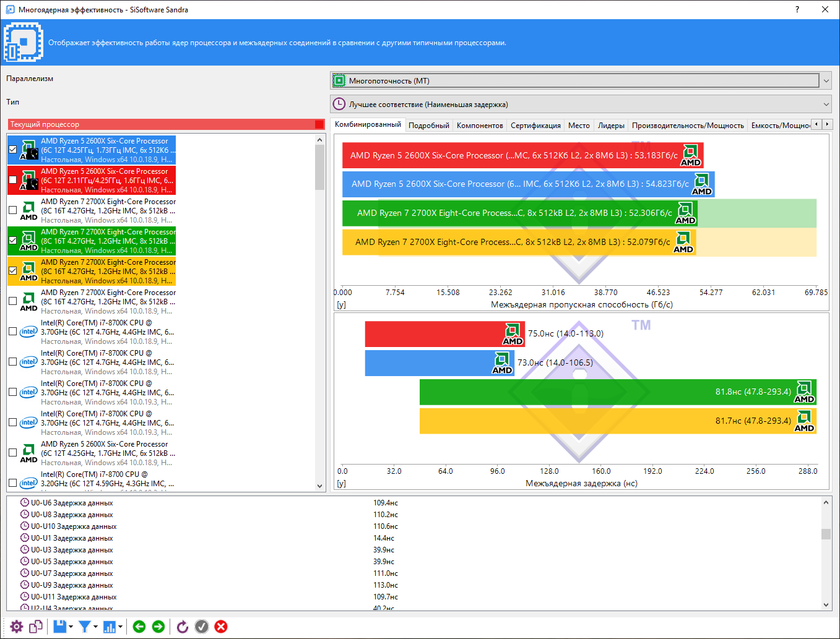This screenshot has width=840, height=639.
Task: Click the clock icon beside U0-U7 Задержка данных
Action: click(25, 573)
